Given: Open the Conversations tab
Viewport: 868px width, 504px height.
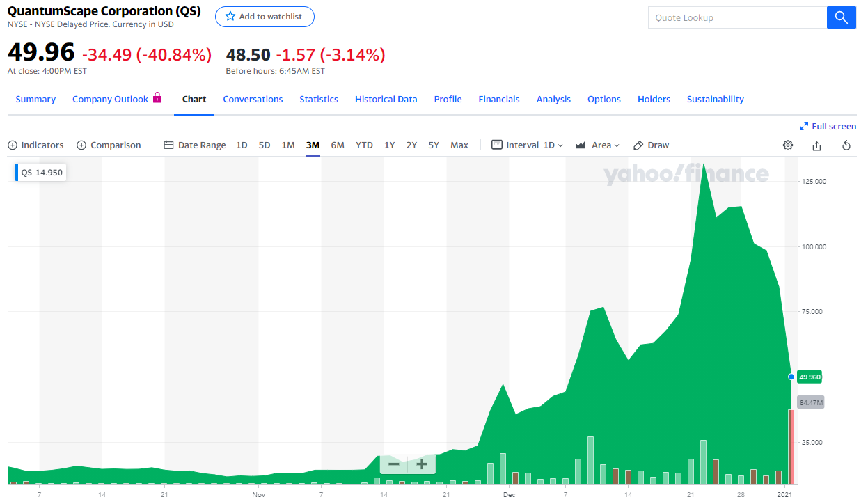Looking at the screenshot, I should click(253, 100).
